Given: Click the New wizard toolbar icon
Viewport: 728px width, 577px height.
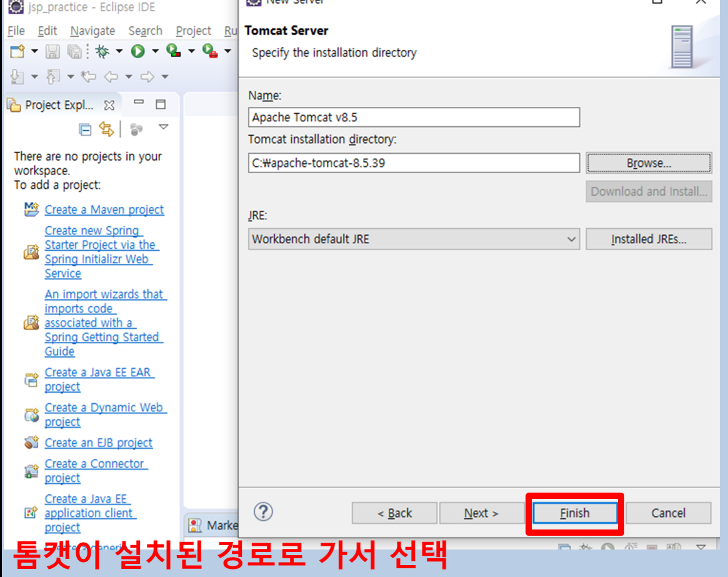Looking at the screenshot, I should coord(17,51).
